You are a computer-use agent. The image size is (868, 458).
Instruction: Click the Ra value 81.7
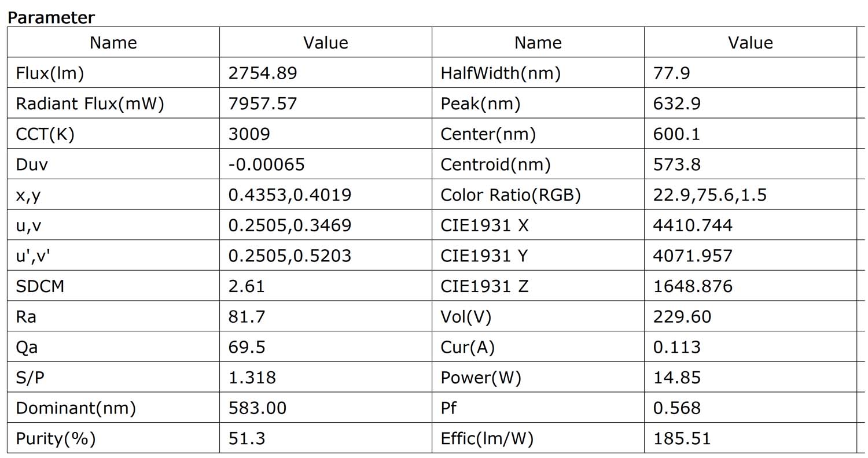tap(247, 317)
